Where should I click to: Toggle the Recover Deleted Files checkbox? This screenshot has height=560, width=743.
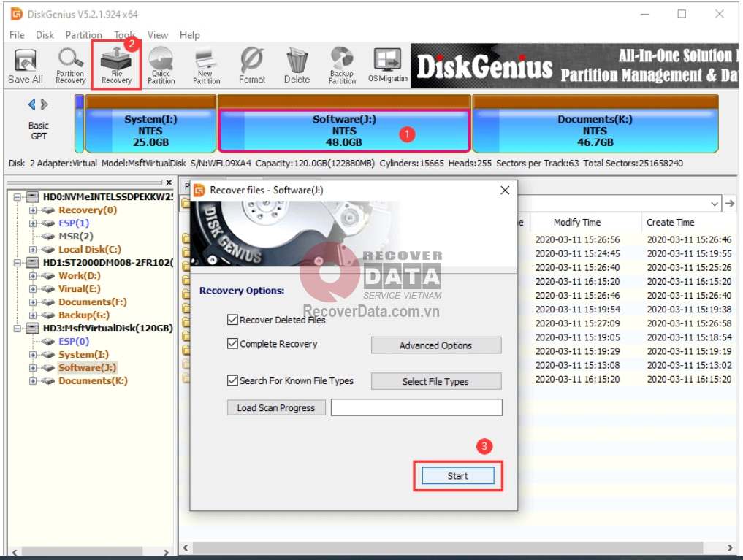(232, 320)
